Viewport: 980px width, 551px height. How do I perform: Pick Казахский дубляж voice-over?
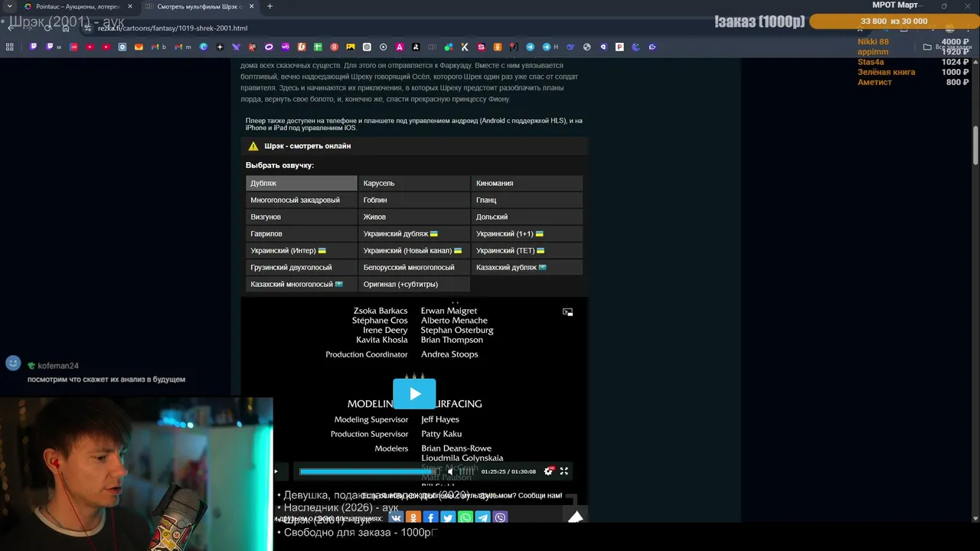[527, 268]
